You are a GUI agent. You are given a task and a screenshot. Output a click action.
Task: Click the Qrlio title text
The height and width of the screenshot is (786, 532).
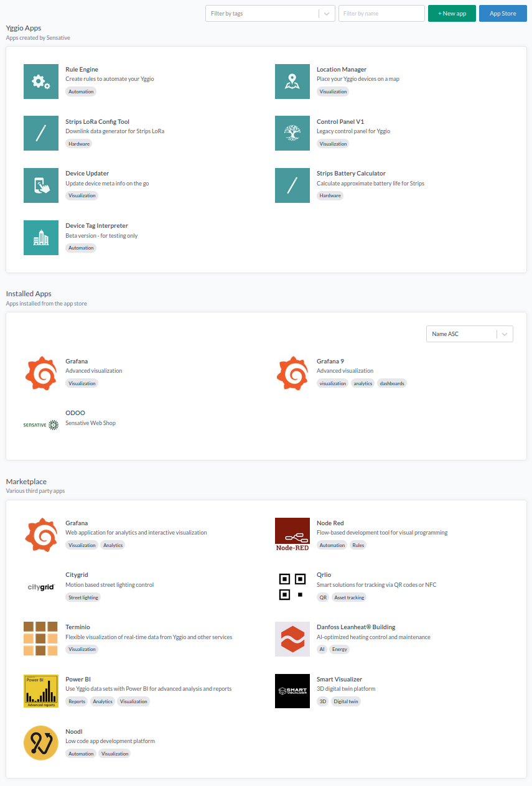324,575
